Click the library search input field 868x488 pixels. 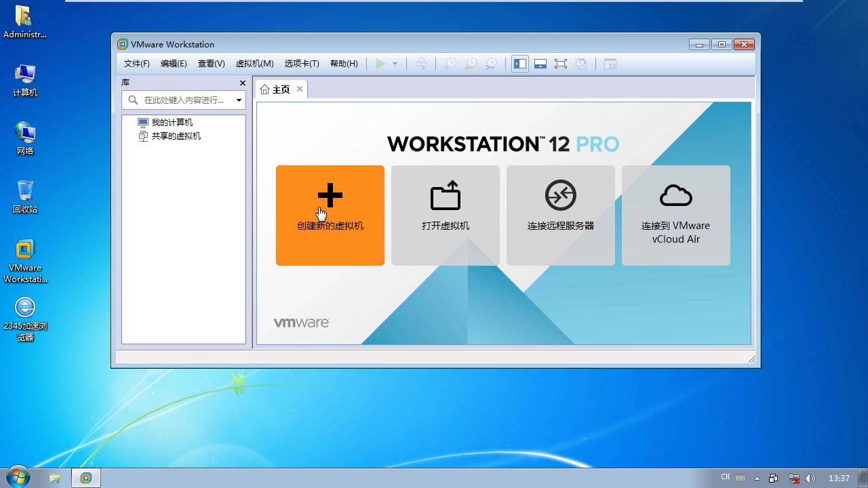click(x=184, y=100)
